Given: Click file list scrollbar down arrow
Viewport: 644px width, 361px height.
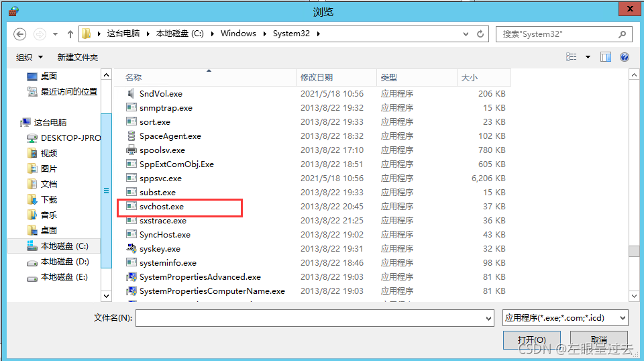Looking at the screenshot, I should tap(634, 296).
